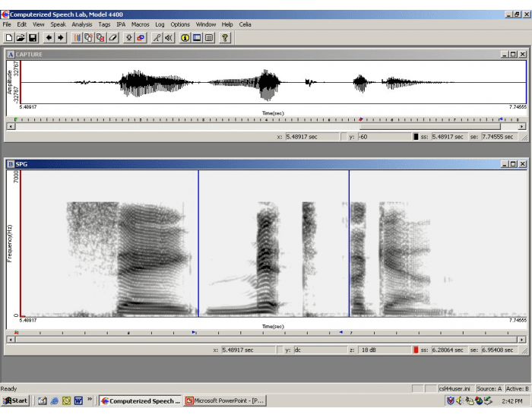Open the Window menu
This screenshot has width=532, height=418.
tap(206, 24)
